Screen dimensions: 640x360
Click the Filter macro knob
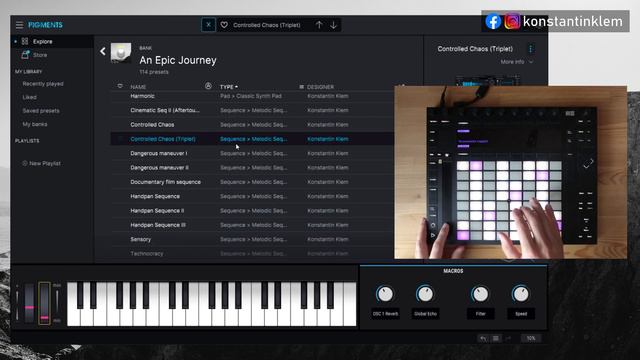click(x=480, y=294)
